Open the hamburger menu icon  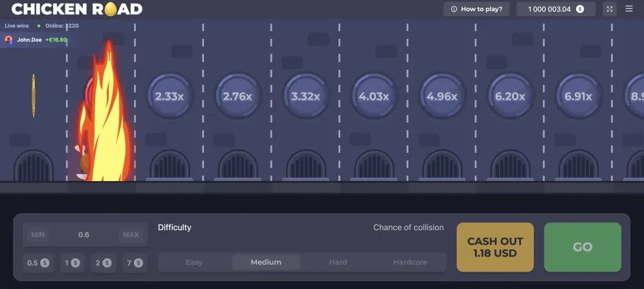click(629, 8)
